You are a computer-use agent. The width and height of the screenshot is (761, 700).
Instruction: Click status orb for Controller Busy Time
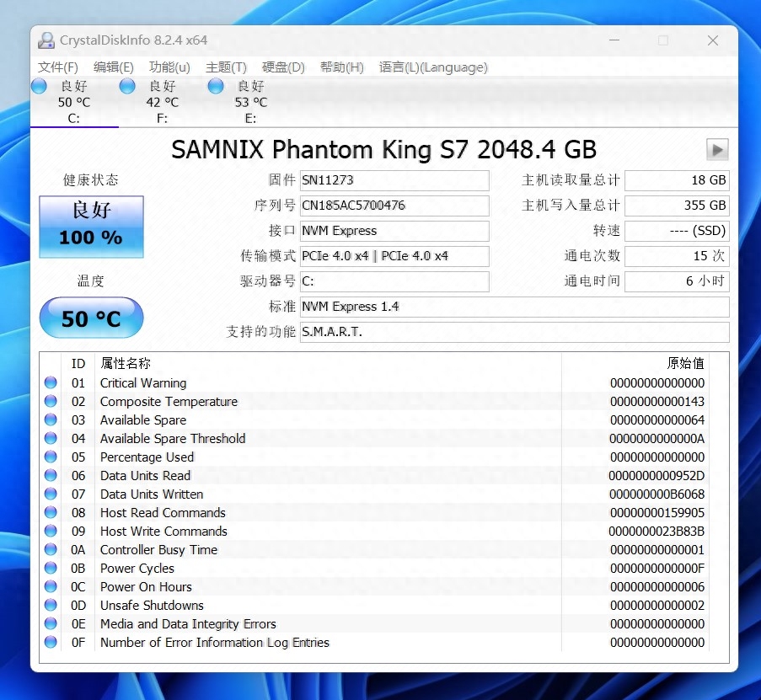[51, 549]
